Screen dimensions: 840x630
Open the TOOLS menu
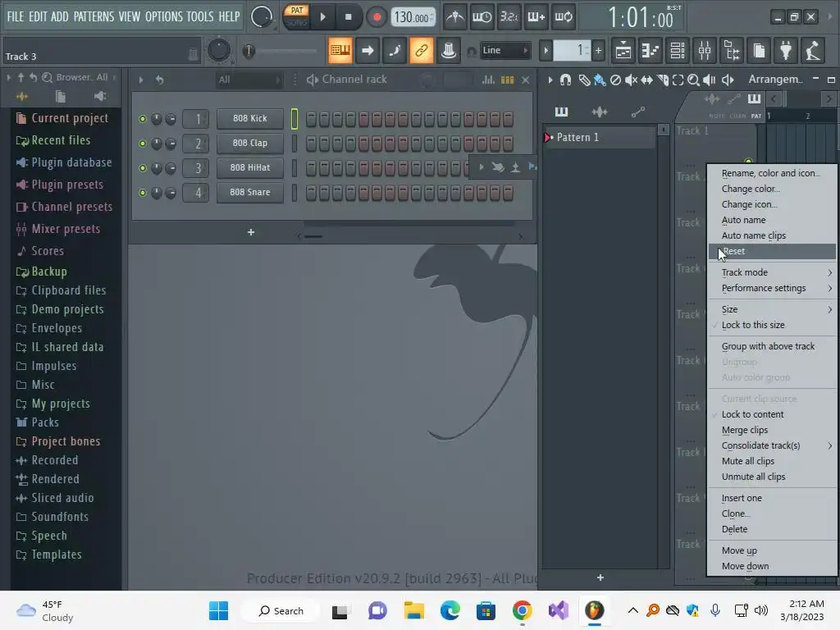[200, 16]
